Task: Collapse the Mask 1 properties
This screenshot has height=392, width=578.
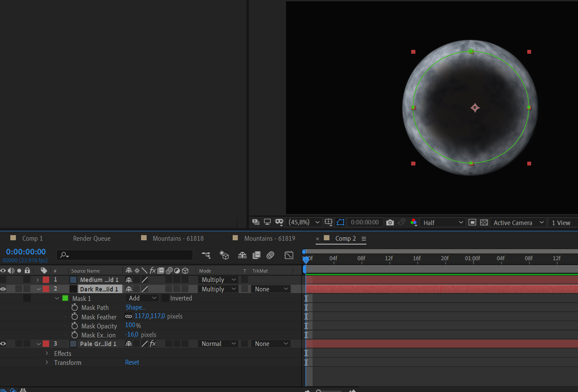Action: (57, 298)
